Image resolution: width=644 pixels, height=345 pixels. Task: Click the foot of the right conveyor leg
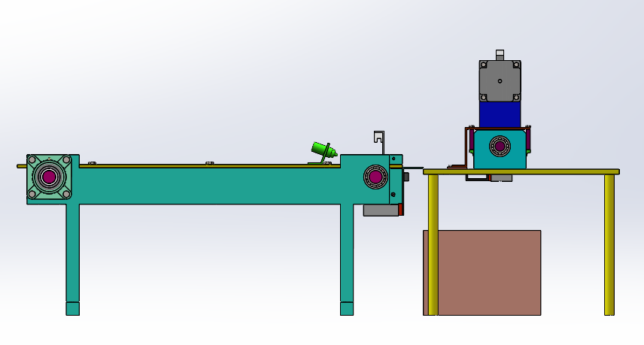pos(347,309)
